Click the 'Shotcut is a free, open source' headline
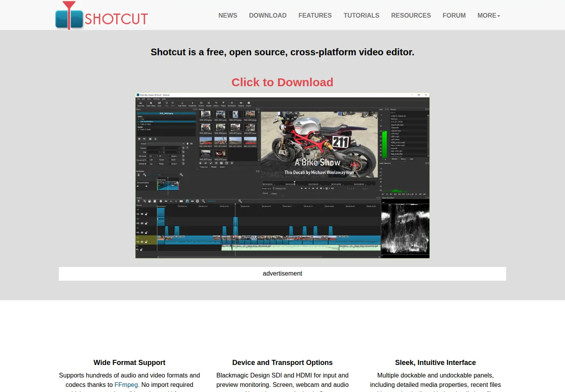 282,52
